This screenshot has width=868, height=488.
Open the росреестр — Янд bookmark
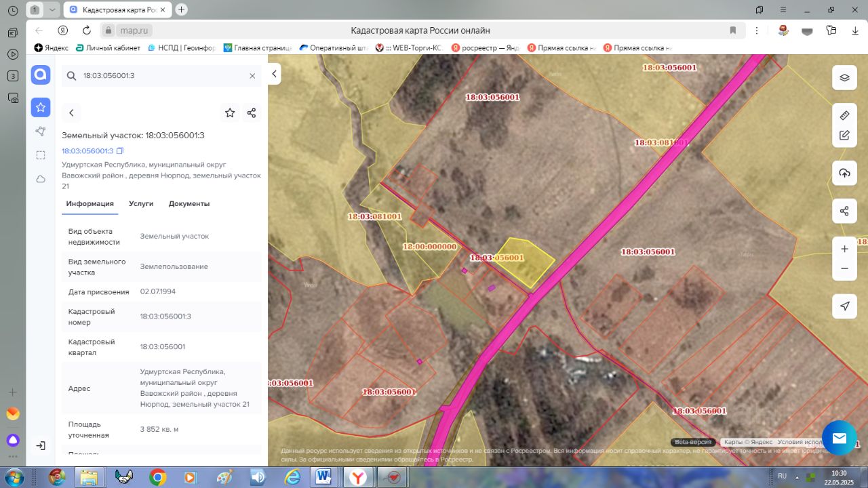click(x=485, y=48)
